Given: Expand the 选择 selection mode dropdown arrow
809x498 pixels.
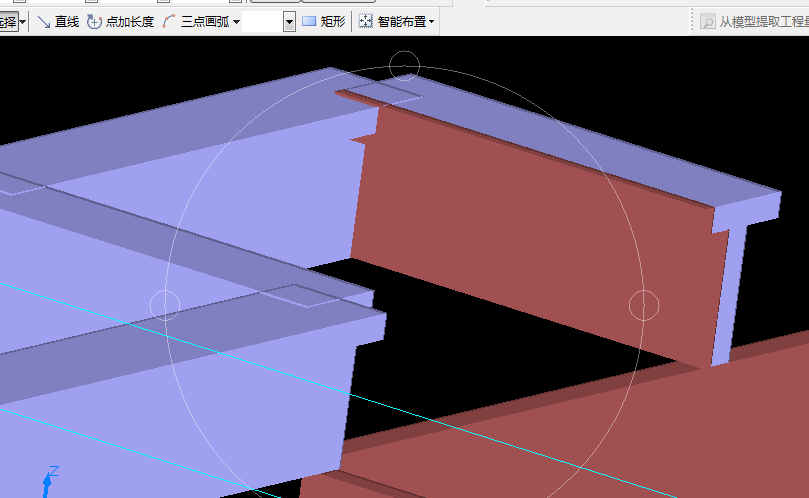Looking at the screenshot, I should click(22, 22).
